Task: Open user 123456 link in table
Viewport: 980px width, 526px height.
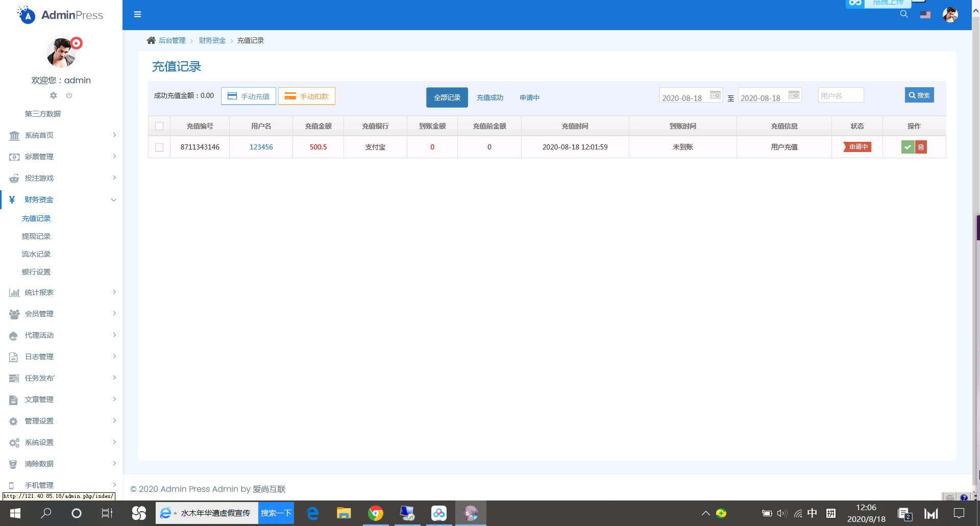Action: tap(261, 147)
